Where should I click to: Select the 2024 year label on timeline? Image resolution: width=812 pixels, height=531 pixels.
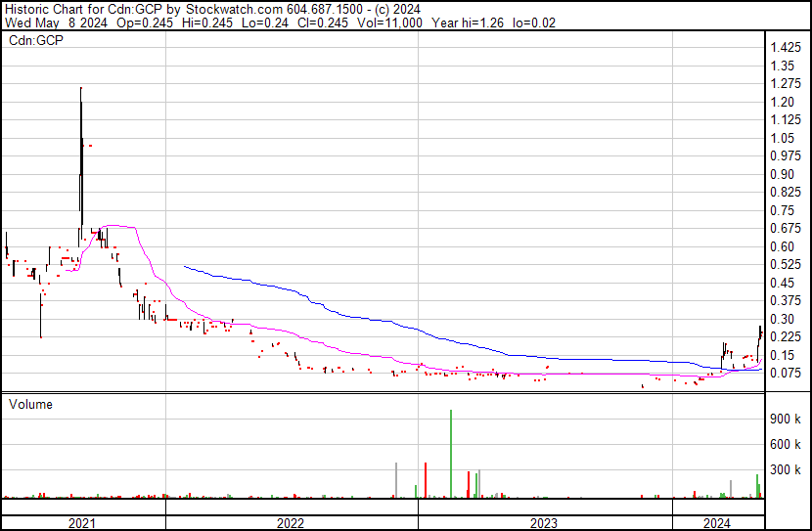pyautogui.click(x=717, y=523)
